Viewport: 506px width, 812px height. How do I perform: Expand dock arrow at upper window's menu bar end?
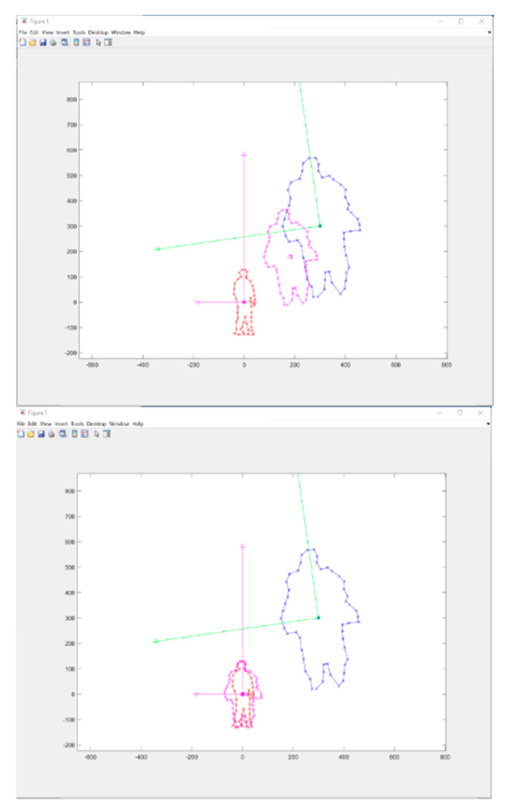click(x=489, y=32)
